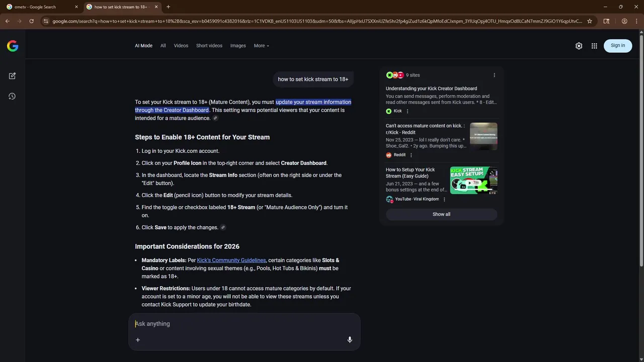Open Reddit source options menu
The image size is (644, 362).
[411, 155]
